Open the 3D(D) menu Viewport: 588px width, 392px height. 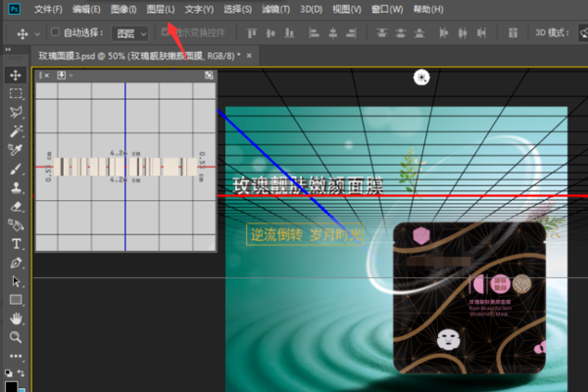[312, 9]
